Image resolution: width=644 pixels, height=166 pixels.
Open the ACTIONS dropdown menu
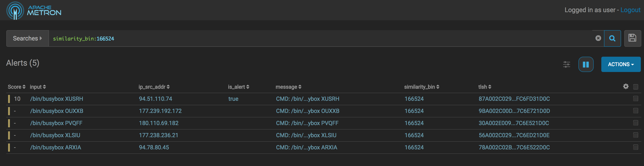click(621, 64)
